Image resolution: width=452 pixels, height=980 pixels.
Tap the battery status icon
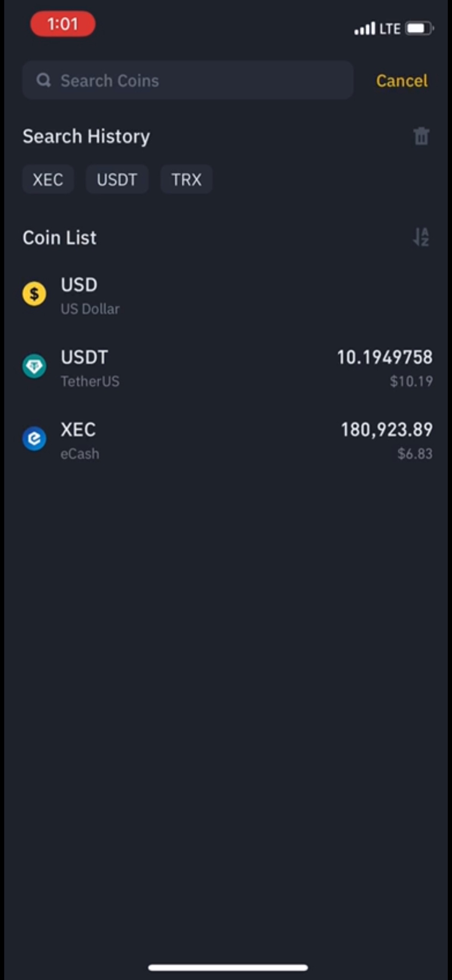[x=419, y=29]
